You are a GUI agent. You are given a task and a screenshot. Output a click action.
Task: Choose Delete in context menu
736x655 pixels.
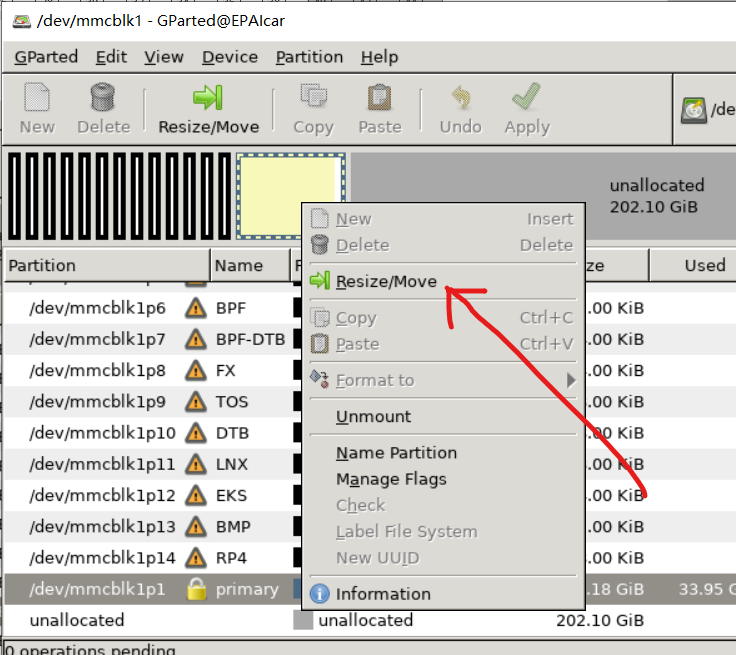(443, 245)
